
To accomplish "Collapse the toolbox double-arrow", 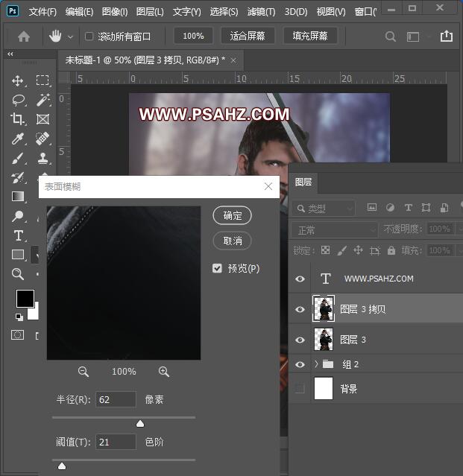I will tap(10, 54).
